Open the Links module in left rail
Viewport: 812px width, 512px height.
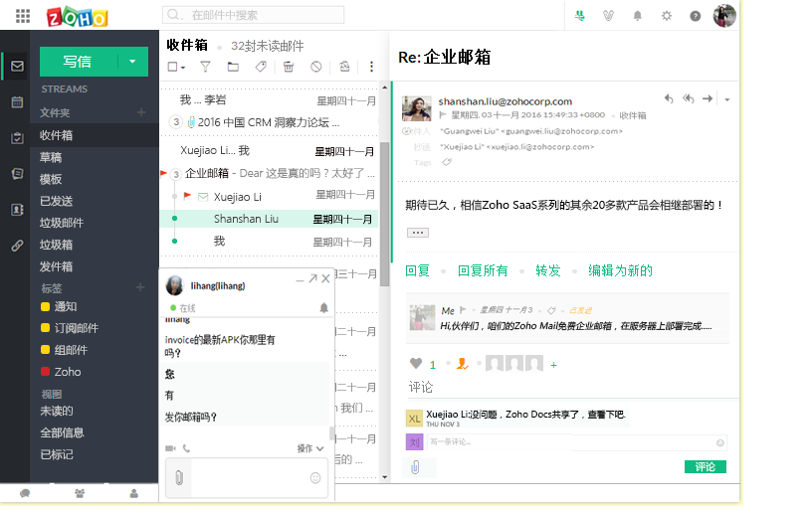17,246
